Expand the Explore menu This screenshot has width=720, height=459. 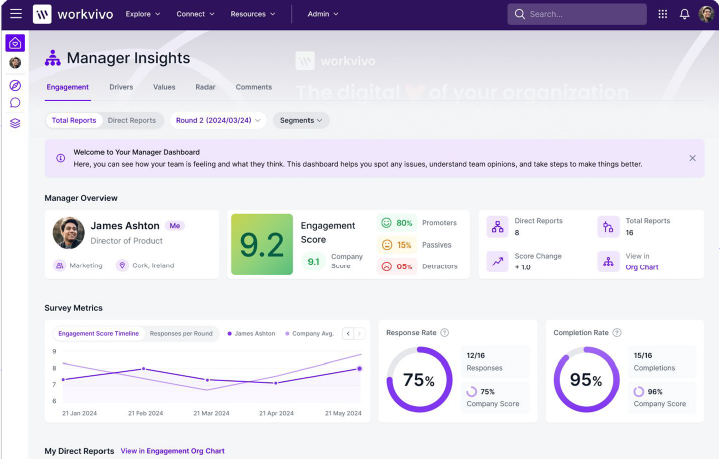(x=143, y=14)
